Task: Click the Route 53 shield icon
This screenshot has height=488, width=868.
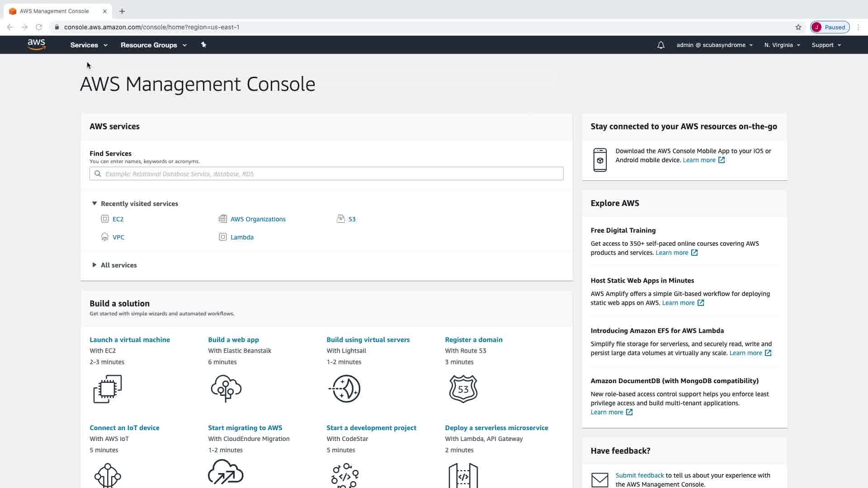Action: [x=463, y=389]
